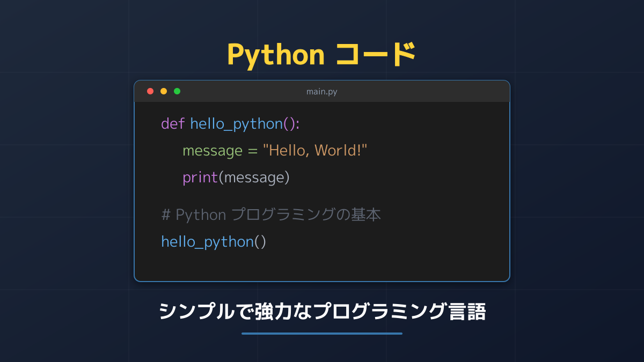Place cursor on green message variable
Viewport: 644px width, 362px height.
(x=213, y=151)
